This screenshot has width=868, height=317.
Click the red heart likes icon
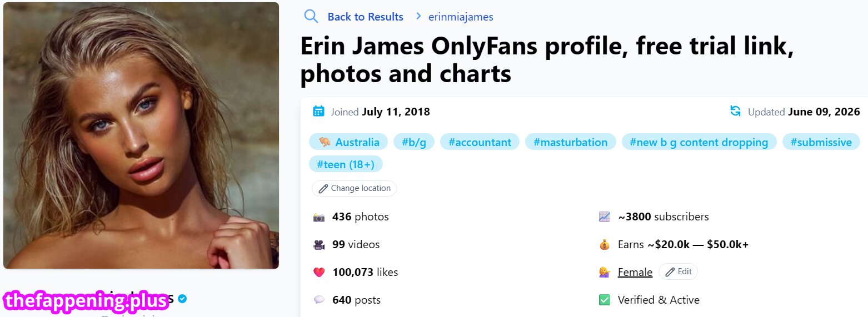pyautogui.click(x=318, y=273)
